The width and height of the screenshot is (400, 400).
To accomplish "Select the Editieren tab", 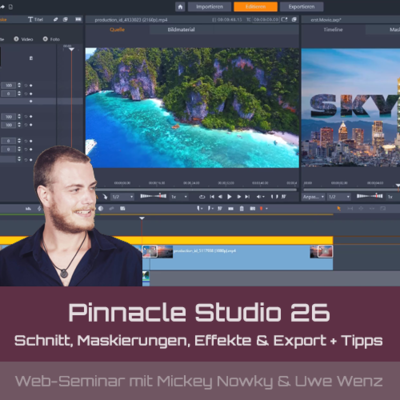I will [x=256, y=7].
